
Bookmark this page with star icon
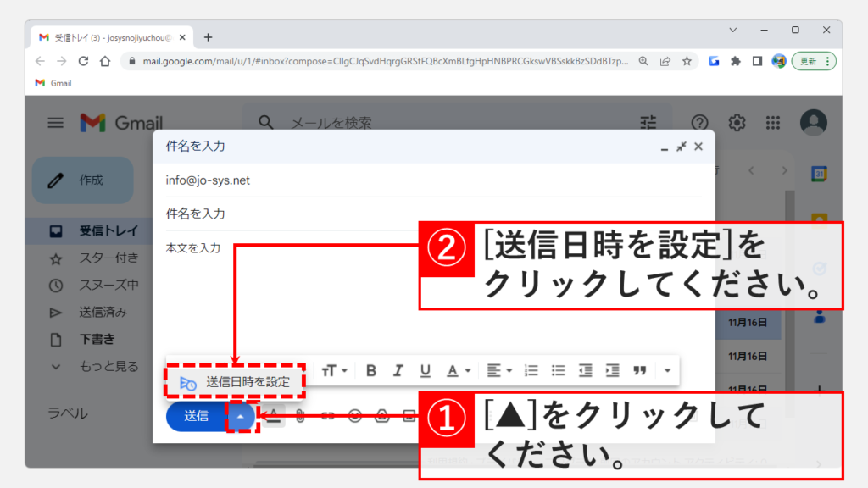coord(687,61)
